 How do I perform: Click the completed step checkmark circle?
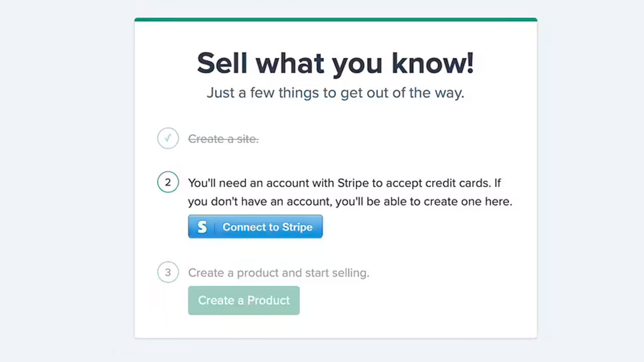click(168, 138)
